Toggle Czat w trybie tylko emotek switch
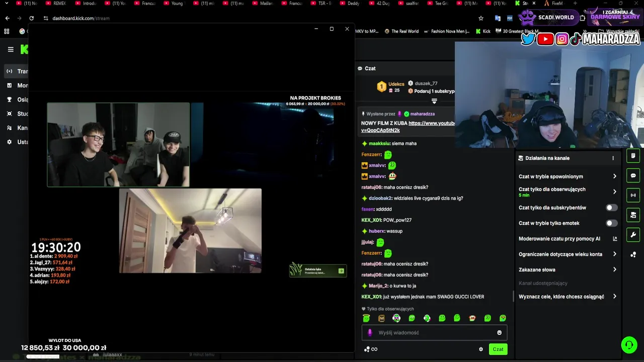 (x=611, y=223)
